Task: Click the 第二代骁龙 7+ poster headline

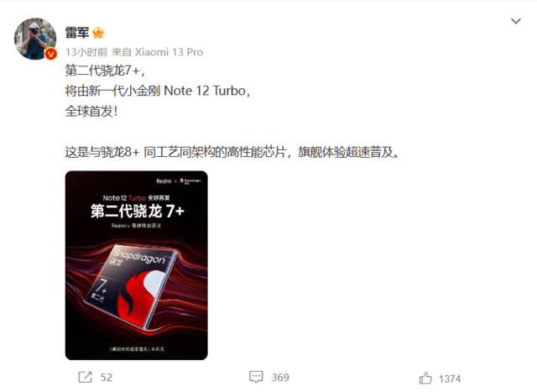Action: point(138,211)
